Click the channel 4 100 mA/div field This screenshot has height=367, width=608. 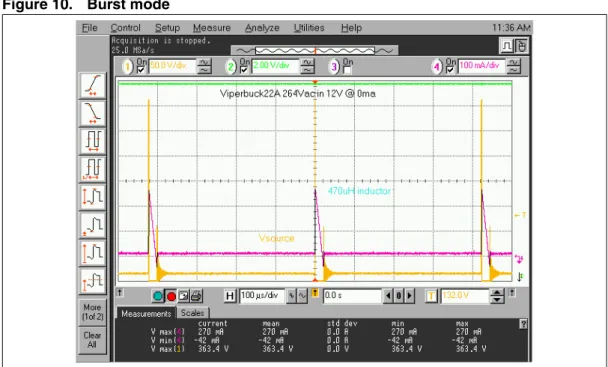tap(482, 66)
